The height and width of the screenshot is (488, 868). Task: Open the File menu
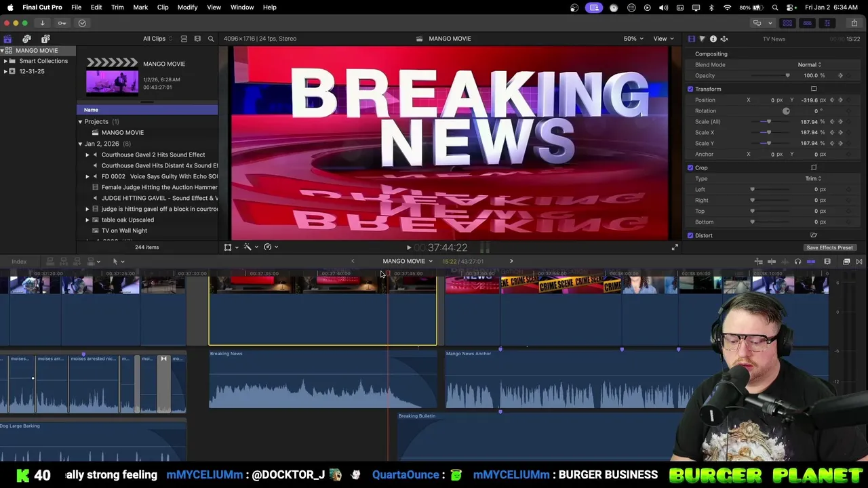pyautogui.click(x=76, y=7)
